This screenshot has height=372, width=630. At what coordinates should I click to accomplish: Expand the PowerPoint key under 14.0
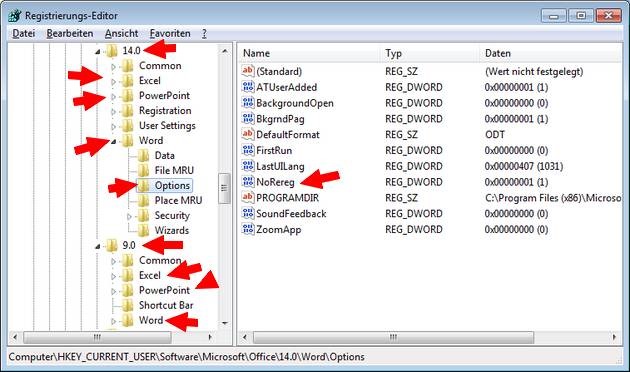(x=113, y=96)
